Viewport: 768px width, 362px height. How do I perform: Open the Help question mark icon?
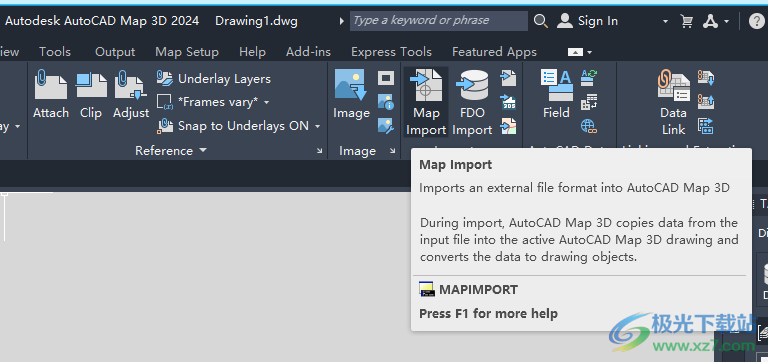click(756, 21)
